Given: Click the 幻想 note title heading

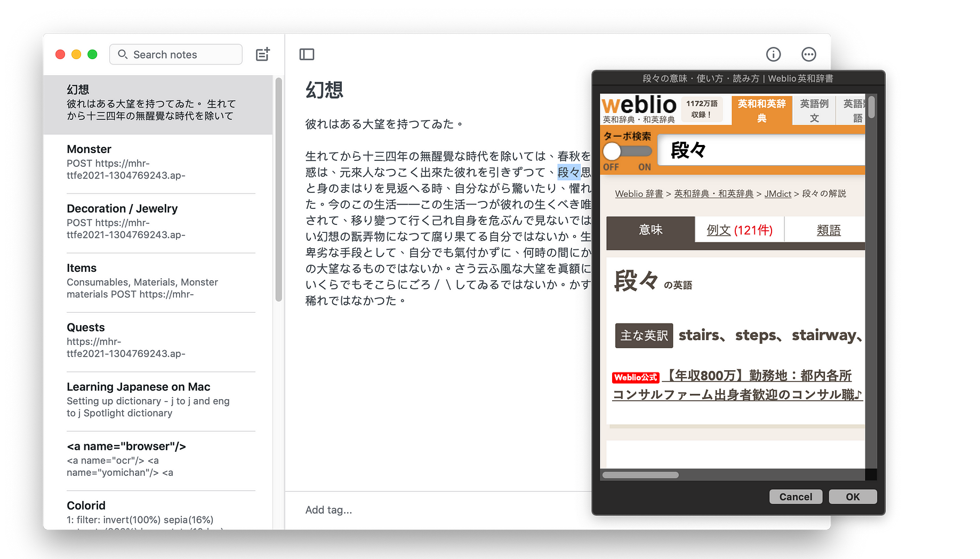Looking at the screenshot, I should [x=324, y=90].
